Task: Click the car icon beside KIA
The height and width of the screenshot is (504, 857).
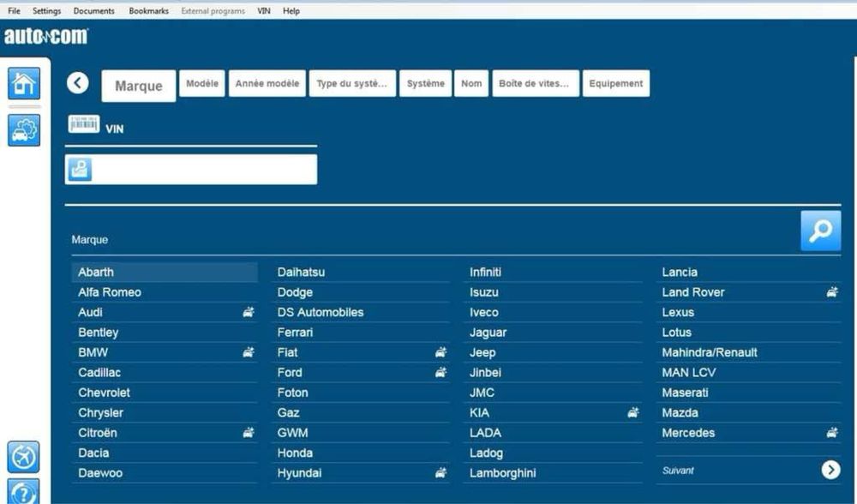Action: pyautogui.click(x=633, y=412)
